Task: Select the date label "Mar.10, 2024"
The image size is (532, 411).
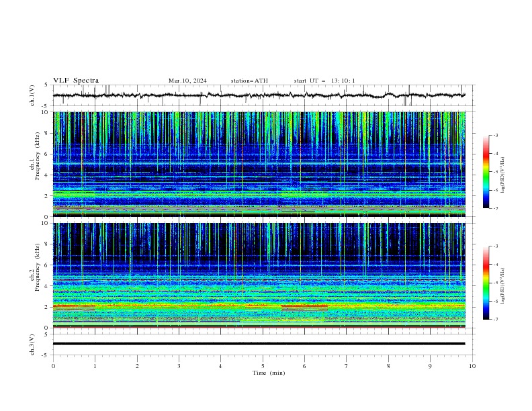Action: (x=187, y=81)
